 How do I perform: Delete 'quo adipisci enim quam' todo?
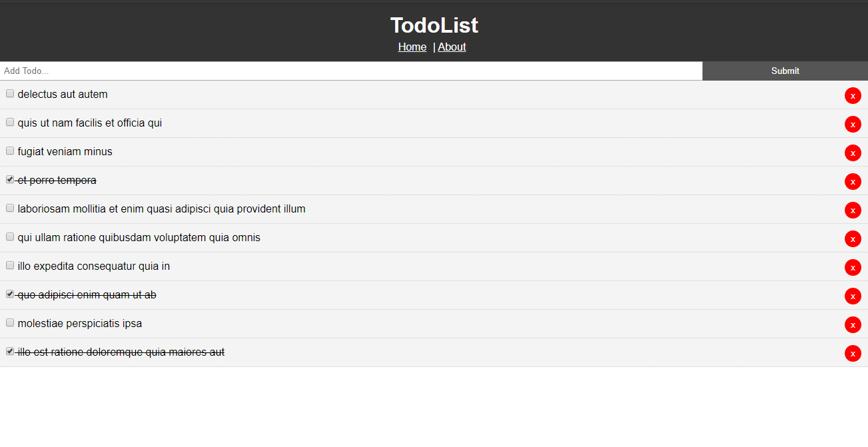pyautogui.click(x=853, y=296)
